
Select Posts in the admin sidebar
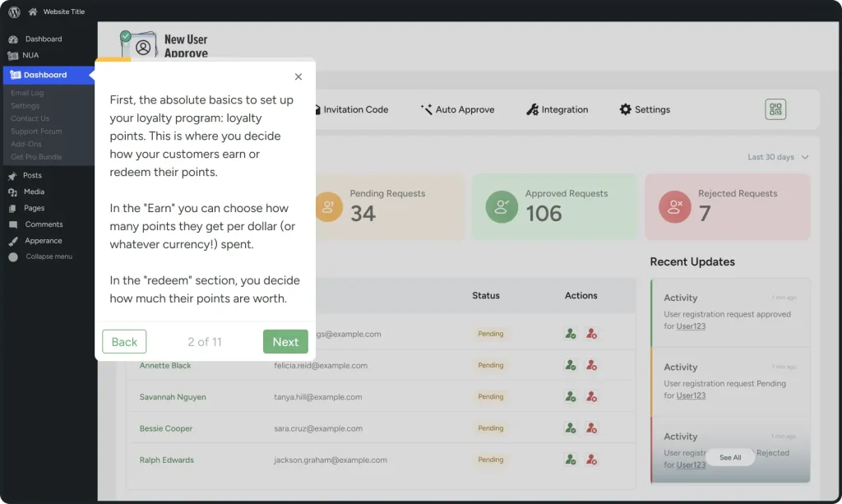click(32, 176)
